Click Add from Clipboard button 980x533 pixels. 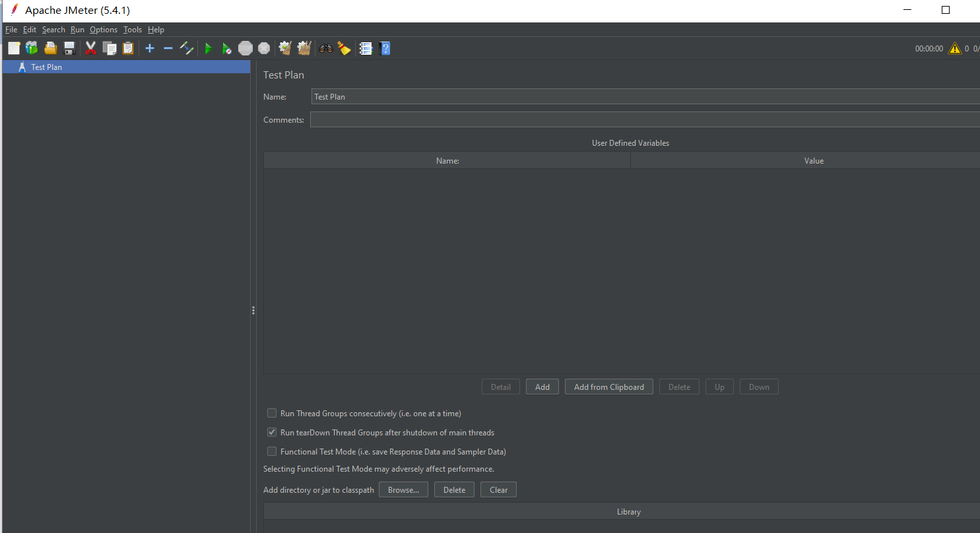(609, 387)
